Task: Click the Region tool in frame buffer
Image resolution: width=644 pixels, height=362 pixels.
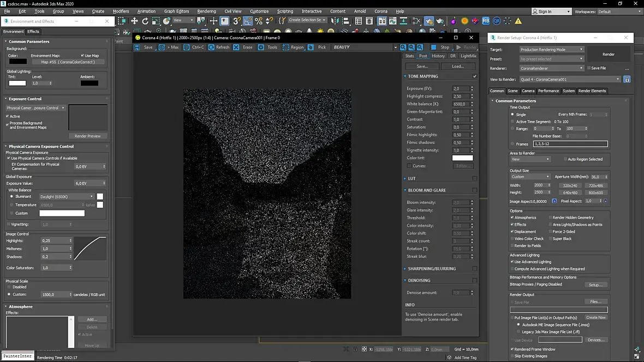Action: click(x=293, y=47)
